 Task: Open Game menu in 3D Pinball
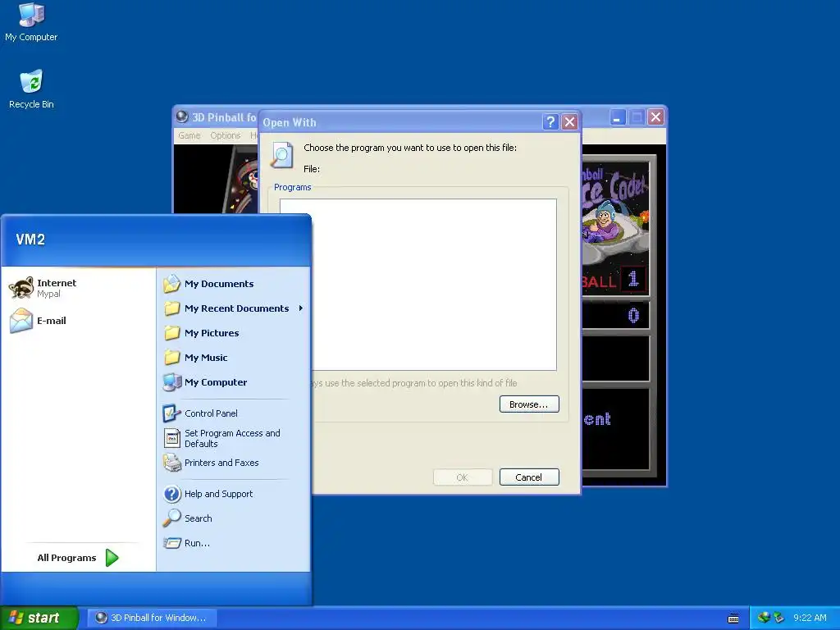click(x=189, y=135)
